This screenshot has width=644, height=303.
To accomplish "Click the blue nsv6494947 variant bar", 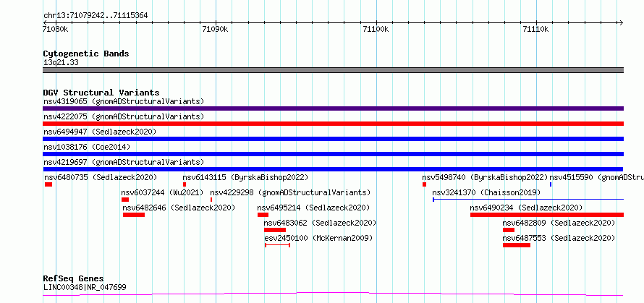I will (333, 139).
